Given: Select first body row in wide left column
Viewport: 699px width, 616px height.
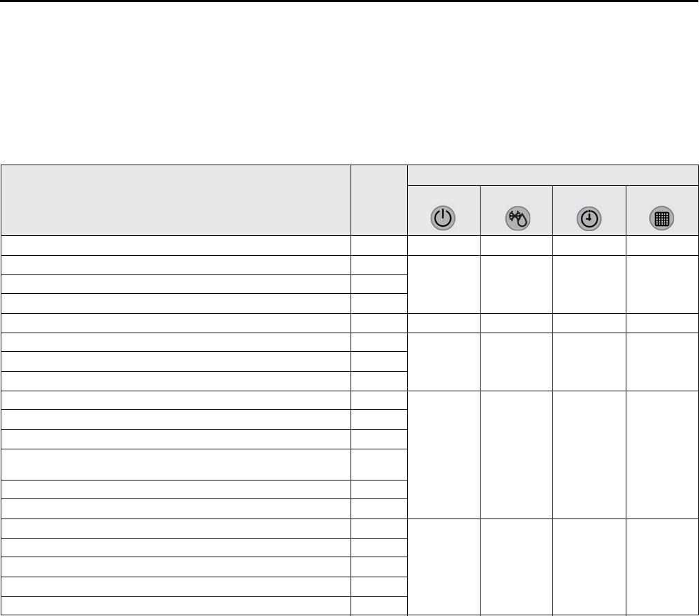Looking at the screenshot, I should [x=176, y=245].
